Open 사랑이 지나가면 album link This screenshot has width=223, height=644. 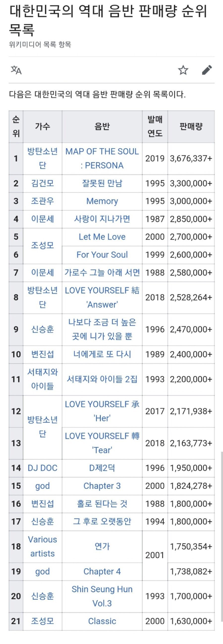pos(102,219)
